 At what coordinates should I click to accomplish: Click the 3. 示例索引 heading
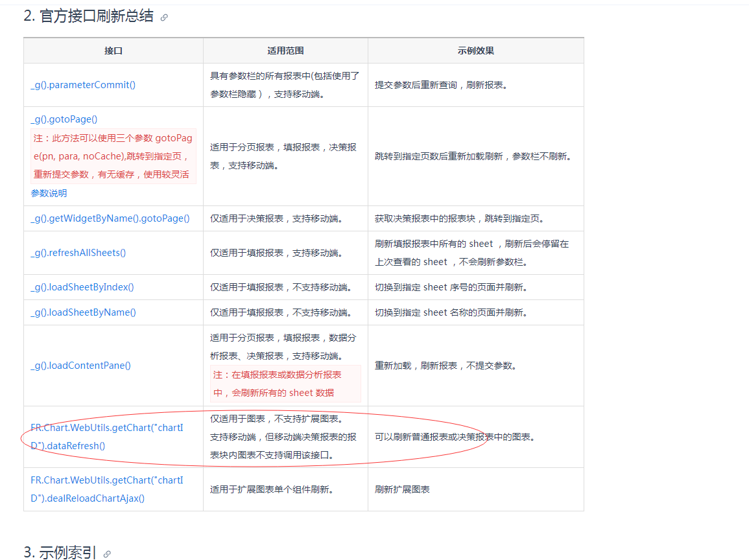pos(60,552)
